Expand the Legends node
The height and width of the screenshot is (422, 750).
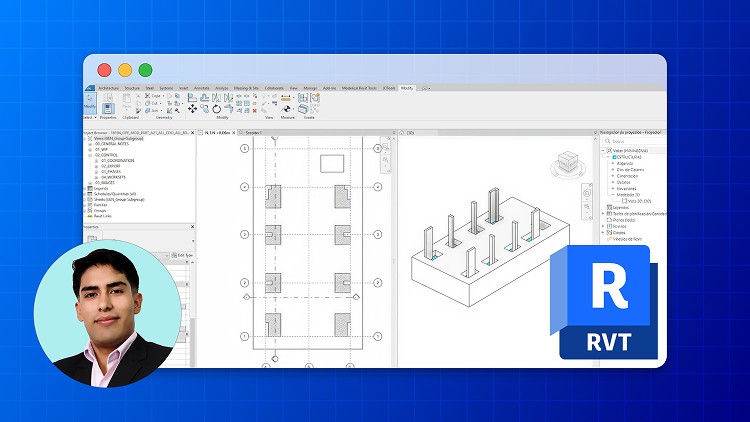[x=85, y=189]
